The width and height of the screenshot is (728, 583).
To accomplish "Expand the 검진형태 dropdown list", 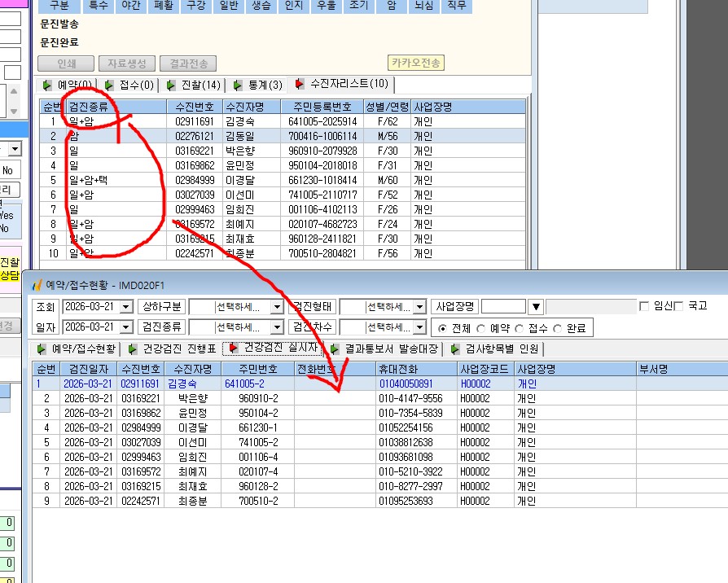I will (419, 307).
